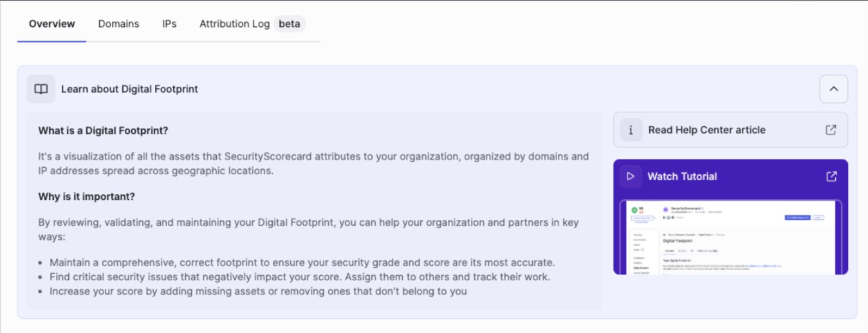Switch to the Overview tab
The image size is (868, 333).
click(x=52, y=24)
